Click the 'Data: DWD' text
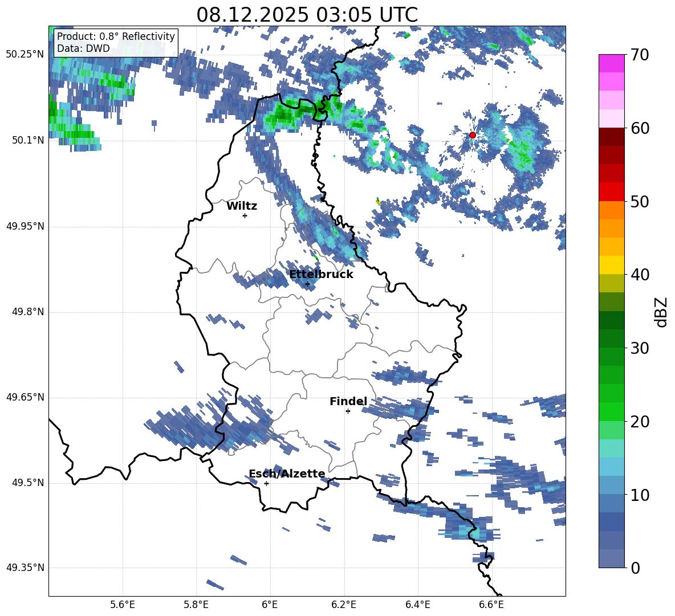 tap(83, 48)
